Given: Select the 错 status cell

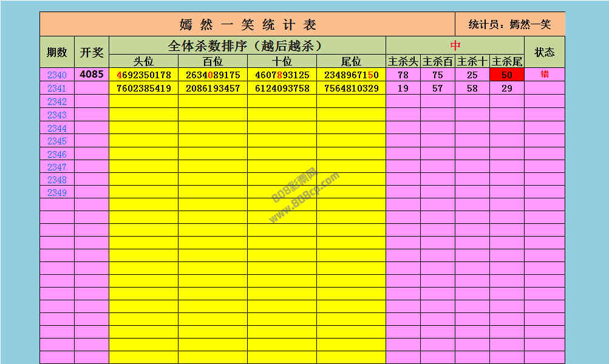Looking at the screenshot, I should pos(544,75).
